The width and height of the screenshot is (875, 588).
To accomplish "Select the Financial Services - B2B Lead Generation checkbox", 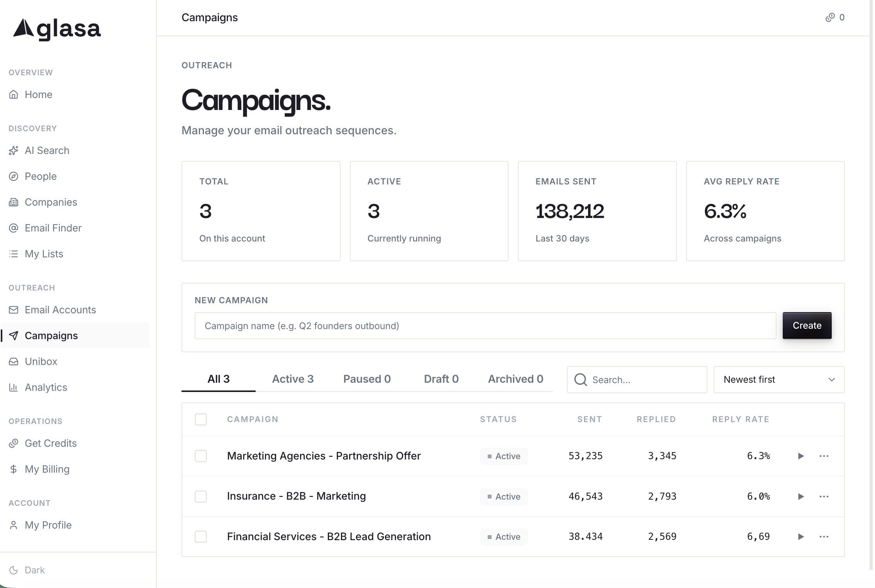I will click(x=201, y=537).
